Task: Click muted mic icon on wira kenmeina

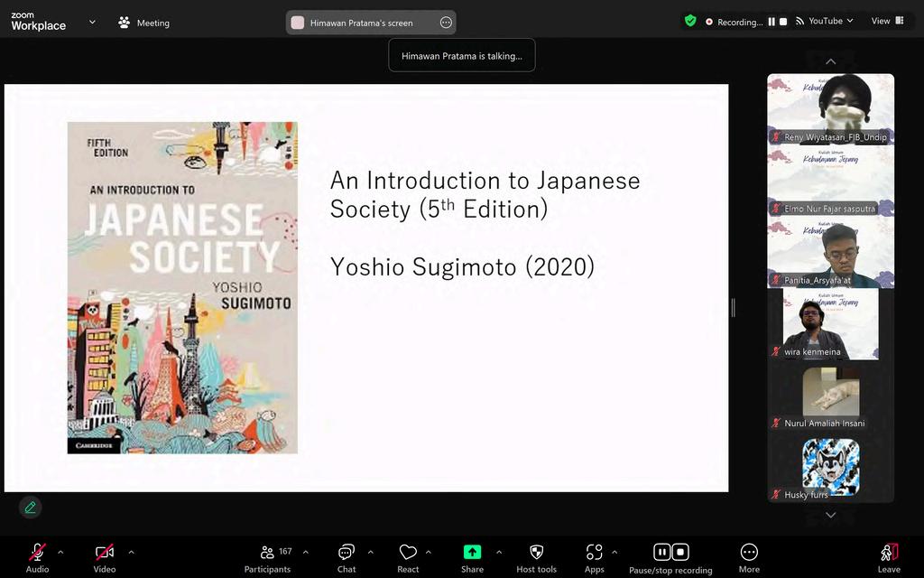Action: tap(776, 351)
